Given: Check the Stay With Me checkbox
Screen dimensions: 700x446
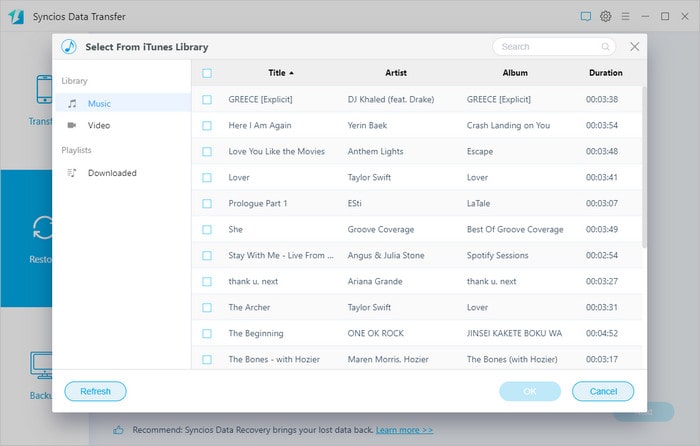Looking at the screenshot, I should point(207,255).
